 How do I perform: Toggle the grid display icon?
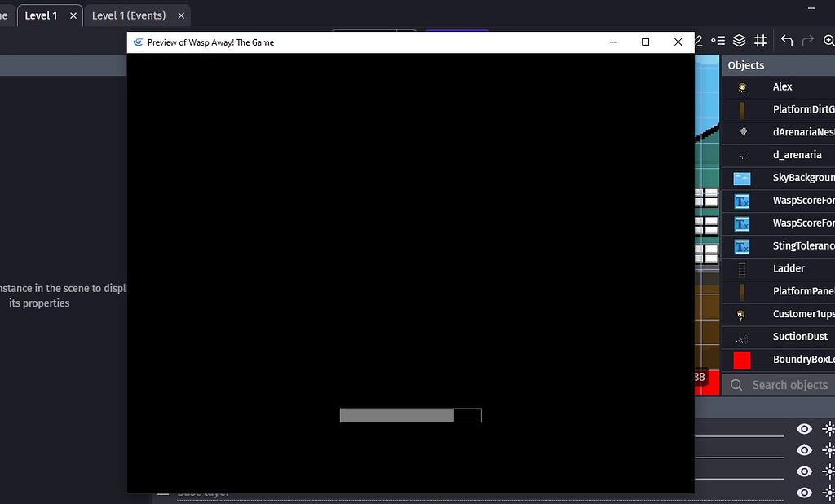pyautogui.click(x=760, y=41)
